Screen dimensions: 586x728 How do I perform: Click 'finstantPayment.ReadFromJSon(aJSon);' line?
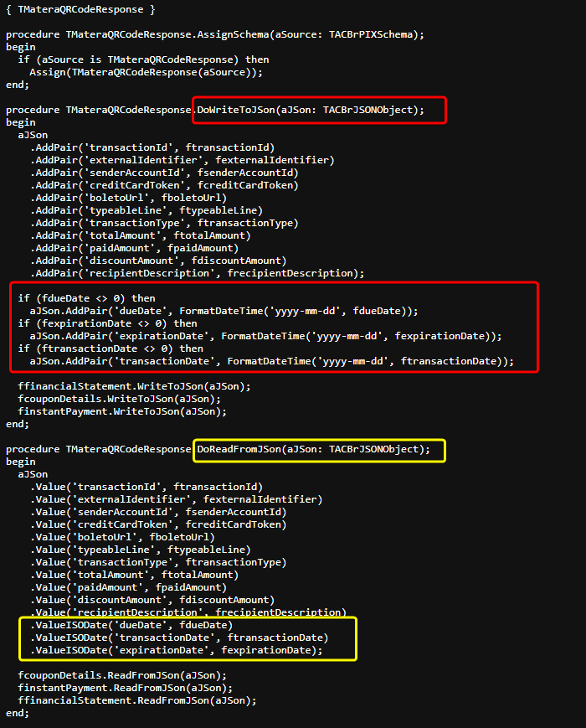coord(126,688)
